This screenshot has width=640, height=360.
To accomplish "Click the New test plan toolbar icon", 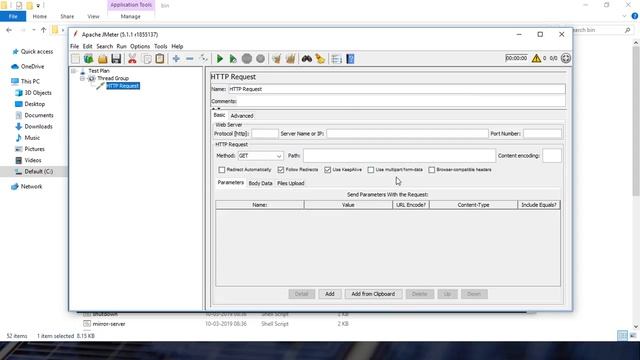I will (x=76, y=59).
